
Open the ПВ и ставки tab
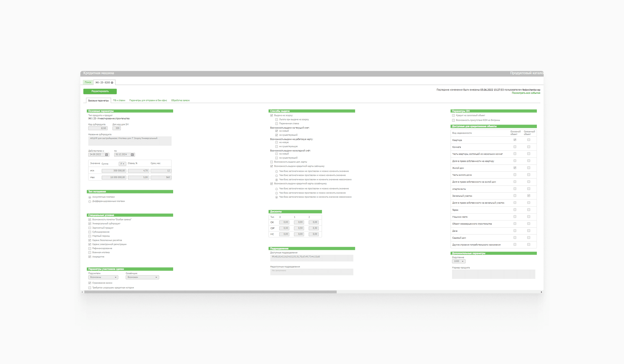119,100
